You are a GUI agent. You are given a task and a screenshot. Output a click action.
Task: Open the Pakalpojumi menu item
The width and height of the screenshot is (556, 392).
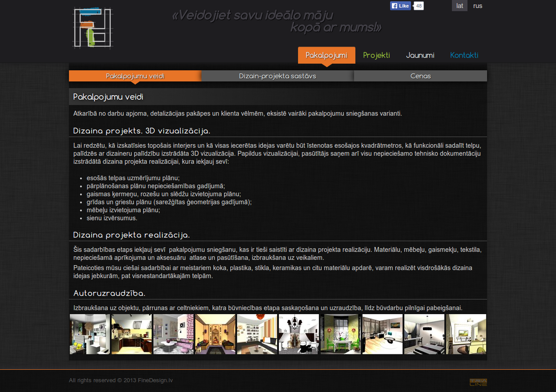tap(326, 55)
